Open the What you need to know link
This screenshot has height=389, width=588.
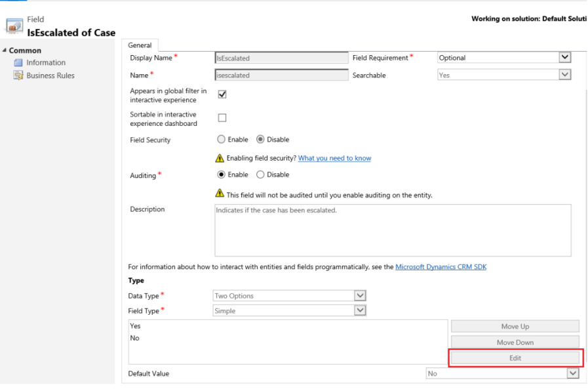click(x=334, y=158)
